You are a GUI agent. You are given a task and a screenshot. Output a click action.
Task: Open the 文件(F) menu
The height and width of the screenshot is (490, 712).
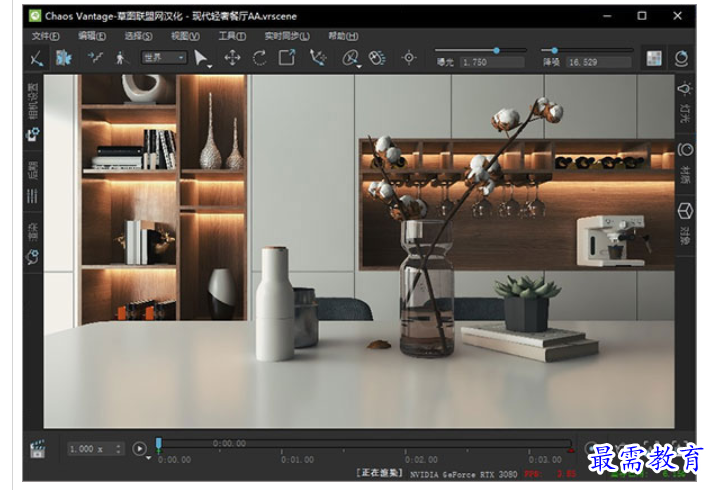pyautogui.click(x=45, y=36)
